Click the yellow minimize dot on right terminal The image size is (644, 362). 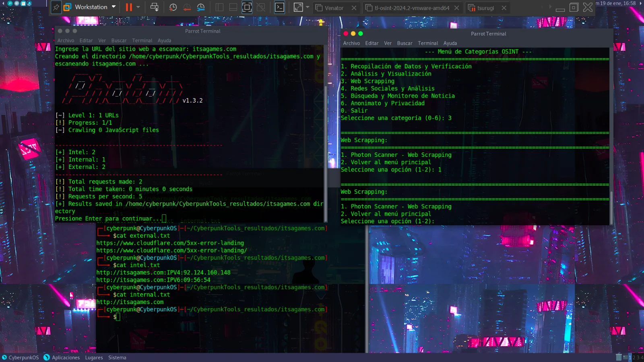click(x=353, y=33)
